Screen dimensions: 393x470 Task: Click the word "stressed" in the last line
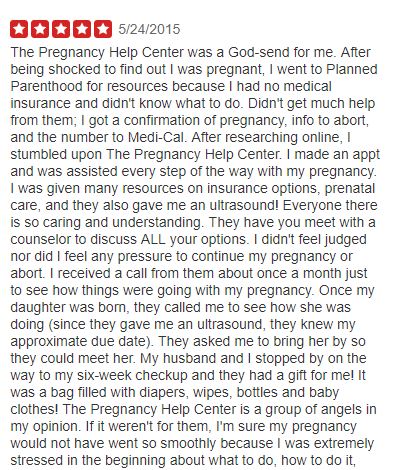(37, 460)
